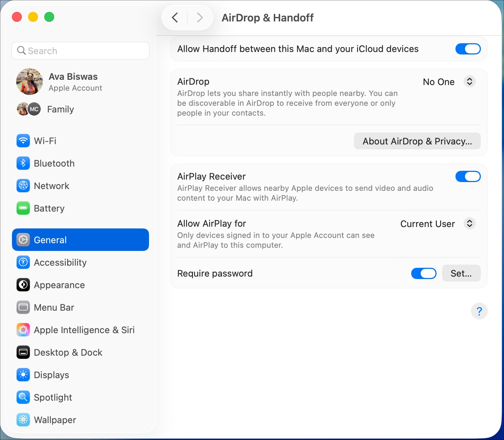This screenshot has width=504, height=440.
Task: Open Wi-Fi settings from the sidebar
Action: point(45,141)
